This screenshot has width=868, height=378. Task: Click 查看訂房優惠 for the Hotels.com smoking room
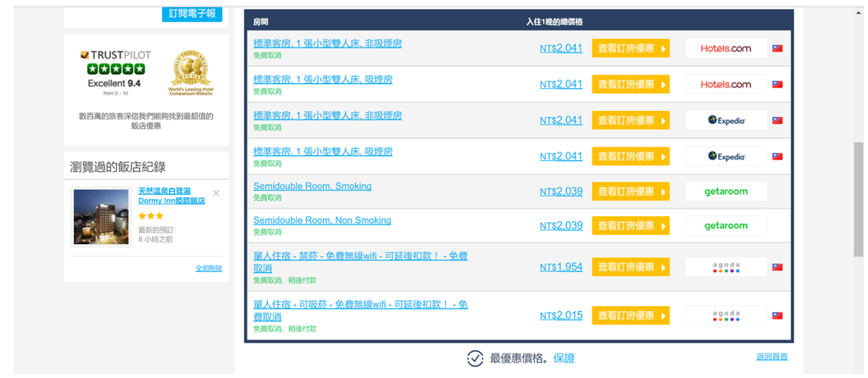point(631,84)
